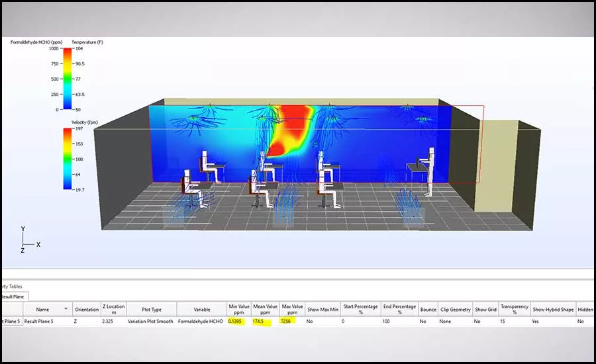Click the Transparency cell showing 15

tap(515, 321)
